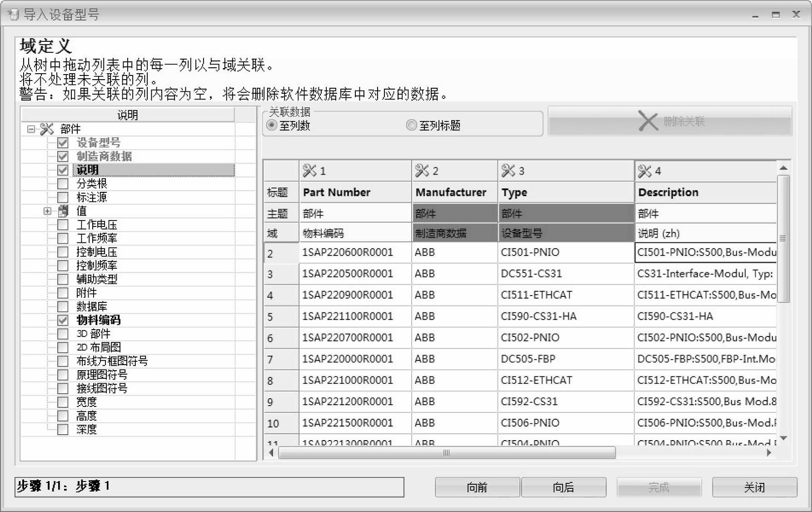The image size is (812, 512).
Task: Check the 数据库 checkbox
Action: pyautogui.click(x=63, y=306)
